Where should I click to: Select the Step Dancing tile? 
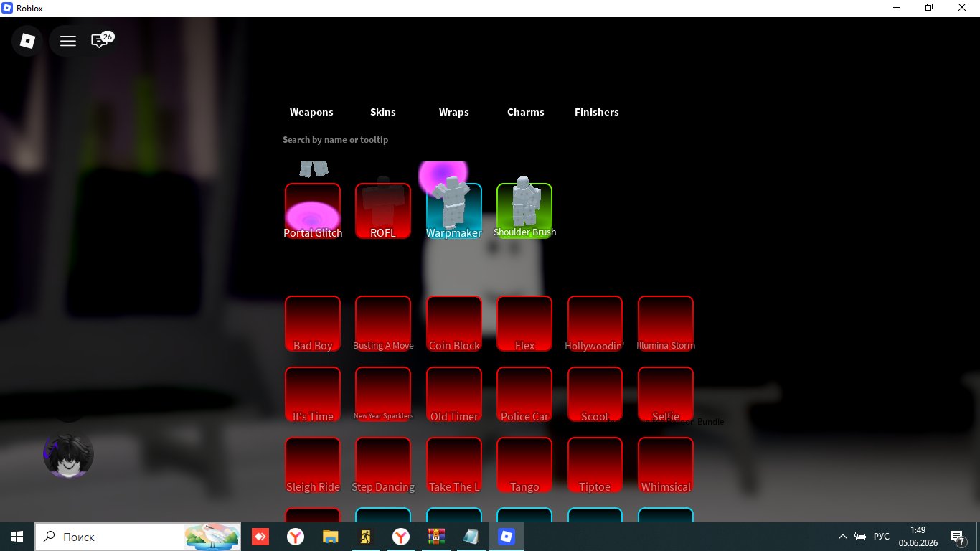[383, 465]
